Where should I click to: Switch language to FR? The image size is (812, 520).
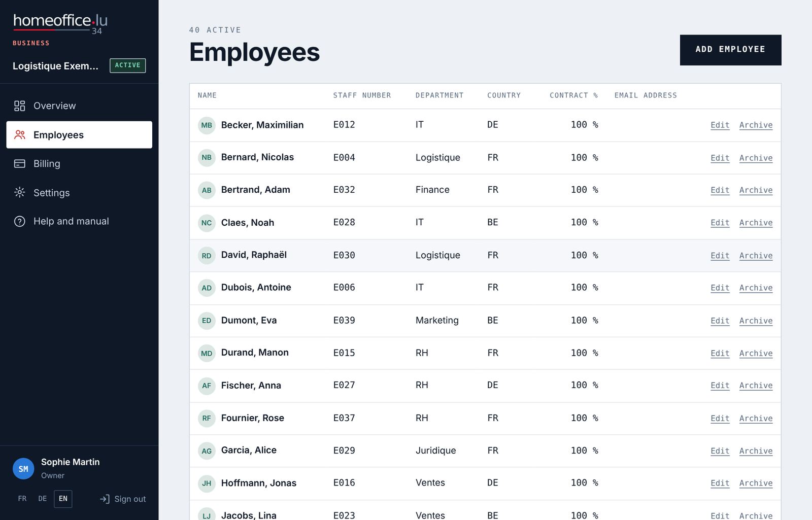(22, 499)
